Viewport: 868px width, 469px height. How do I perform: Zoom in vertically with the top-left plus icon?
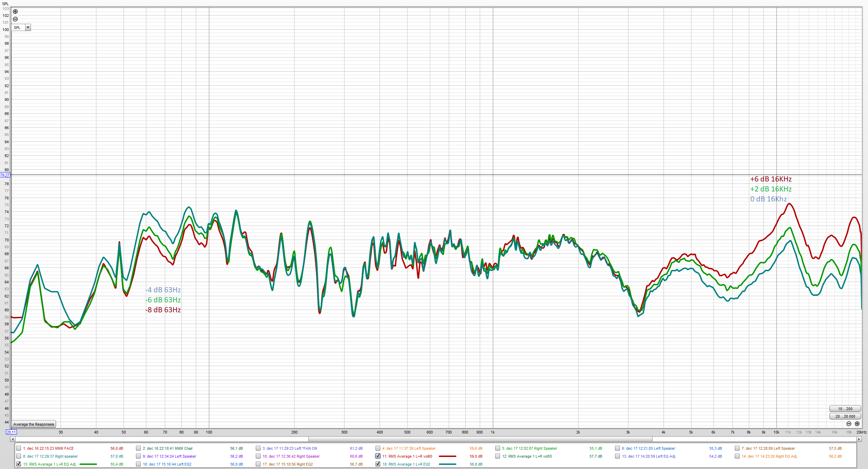coord(15,12)
